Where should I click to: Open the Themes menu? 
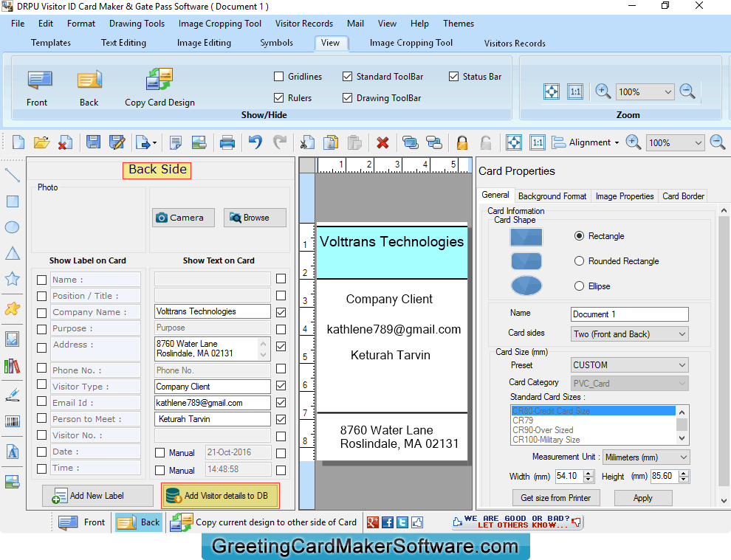[459, 24]
